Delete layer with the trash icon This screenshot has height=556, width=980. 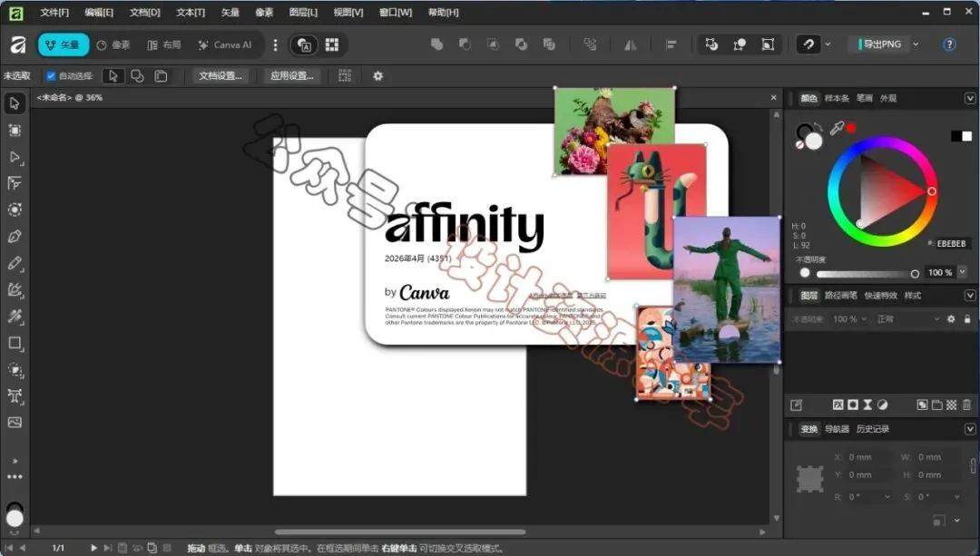[967, 405]
